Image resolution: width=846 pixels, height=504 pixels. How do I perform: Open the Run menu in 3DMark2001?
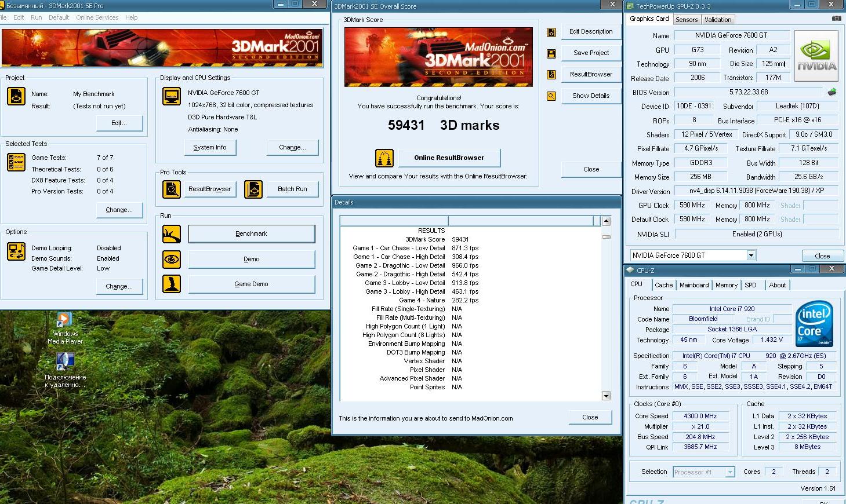(x=36, y=17)
